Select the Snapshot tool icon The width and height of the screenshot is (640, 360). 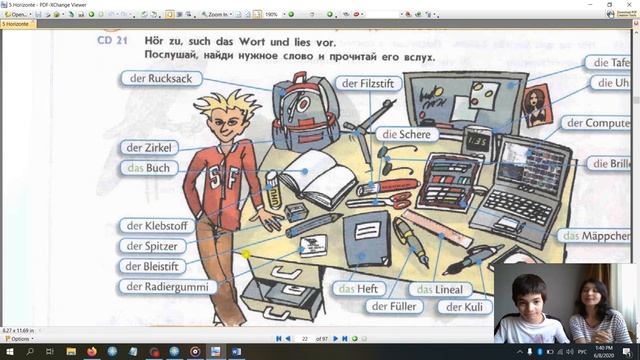[189, 14]
